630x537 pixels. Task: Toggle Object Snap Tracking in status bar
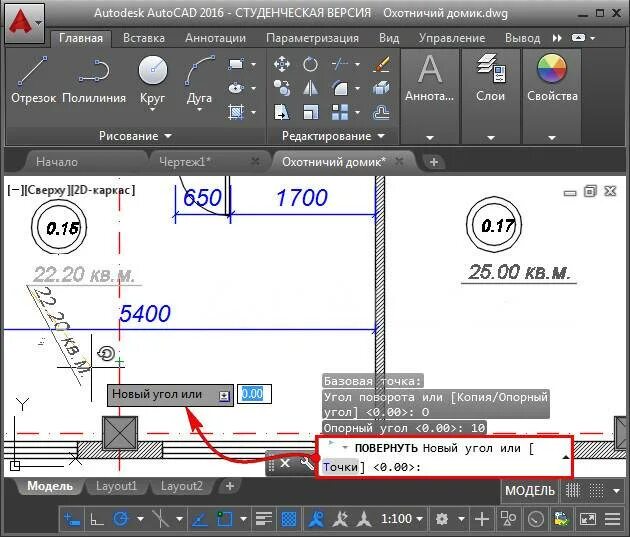200,519
